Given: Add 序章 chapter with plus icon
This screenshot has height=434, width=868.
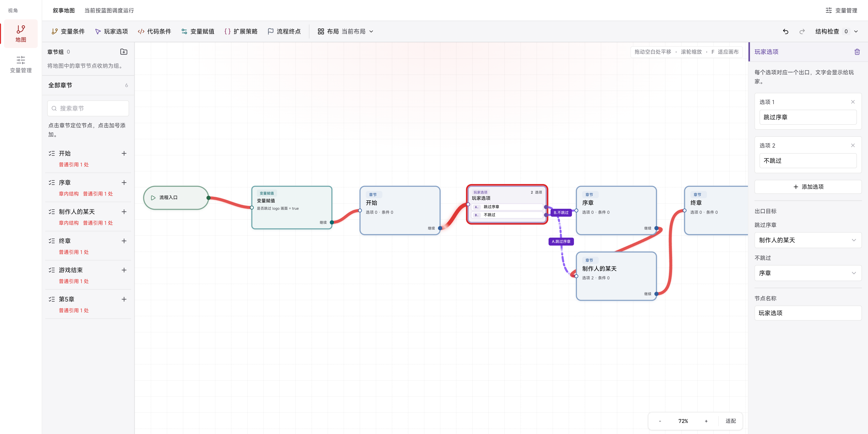Looking at the screenshot, I should [124, 183].
